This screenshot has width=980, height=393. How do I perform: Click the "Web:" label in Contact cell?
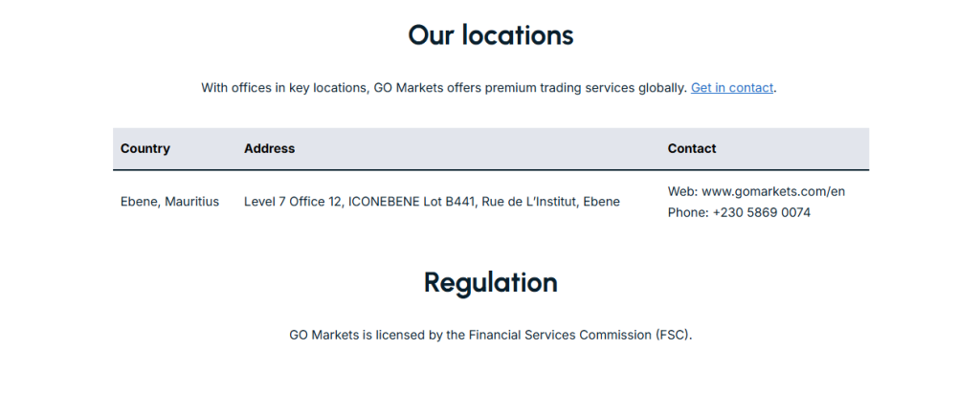(682, 191)
